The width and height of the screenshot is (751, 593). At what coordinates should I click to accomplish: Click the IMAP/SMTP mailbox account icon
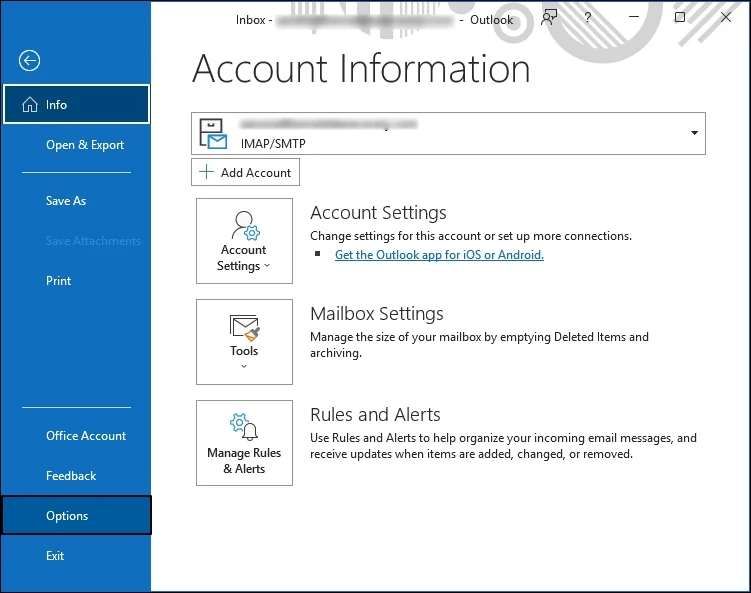(x=213, y=134)
